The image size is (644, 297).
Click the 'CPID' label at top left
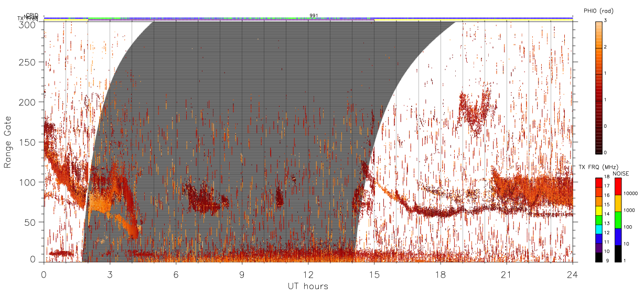pyautogui.click(x=31, y=16)
